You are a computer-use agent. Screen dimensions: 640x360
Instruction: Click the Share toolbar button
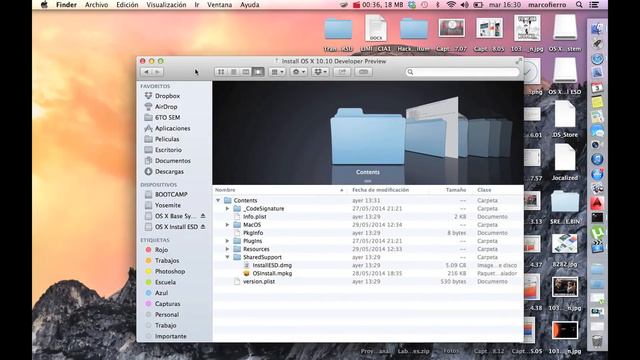pyautogui.click(x=342, y=72)
